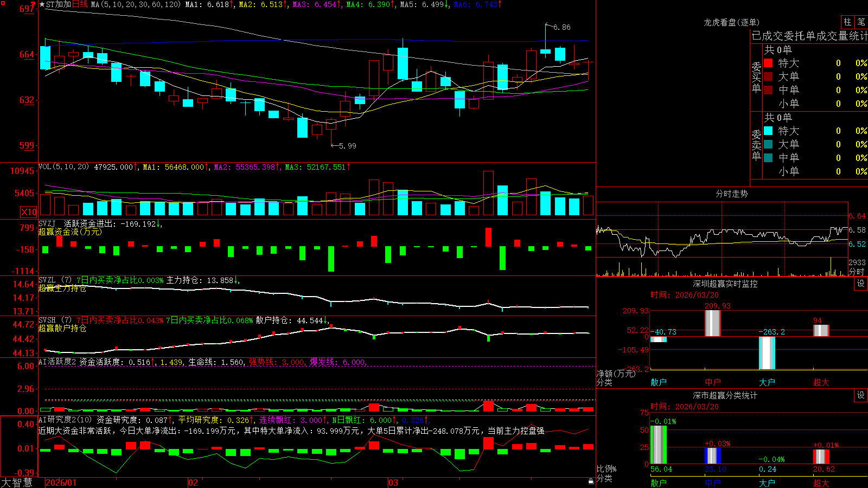The height and width of the screenshot is (488, 868).
Task: Click the MA(5,10,20,30,60,120) indicator parameters
Action: click(135, 4)
